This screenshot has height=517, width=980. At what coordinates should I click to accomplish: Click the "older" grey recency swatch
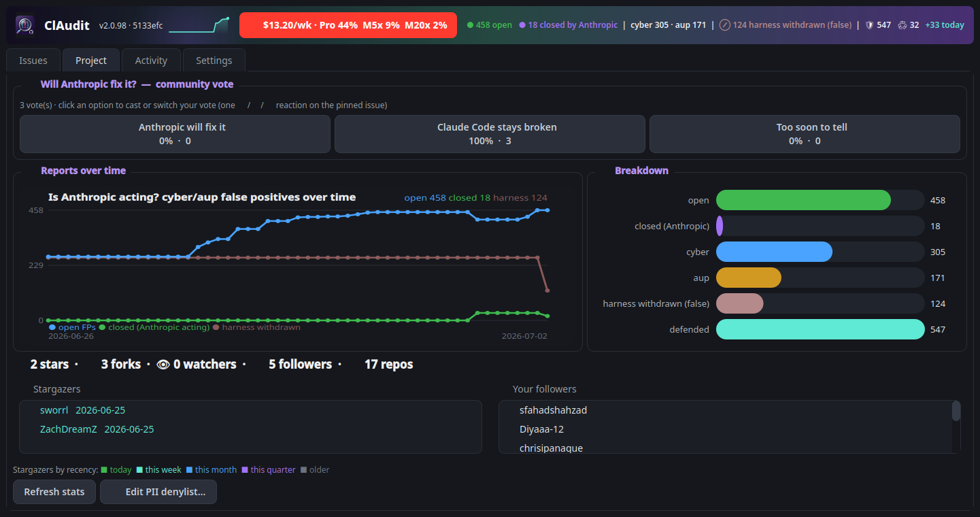[x=303, y=470]
